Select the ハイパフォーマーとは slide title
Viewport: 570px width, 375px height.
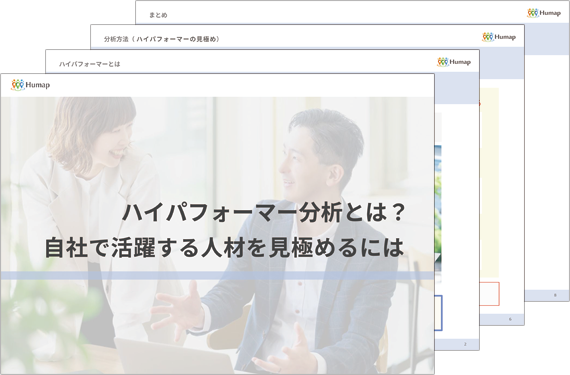89,64
